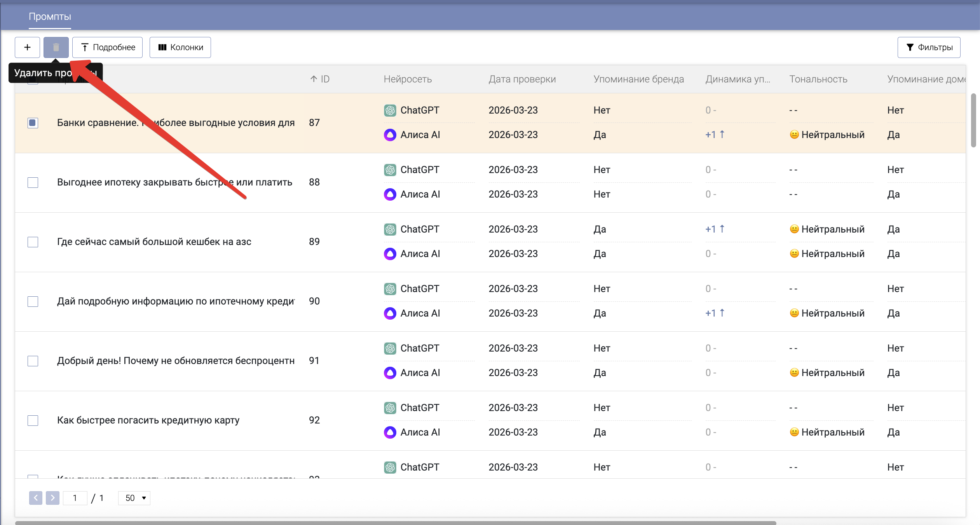Click ChatGPT icon in row 87
This screenshot has height=525, width=980.
click(x=390, y=110)
